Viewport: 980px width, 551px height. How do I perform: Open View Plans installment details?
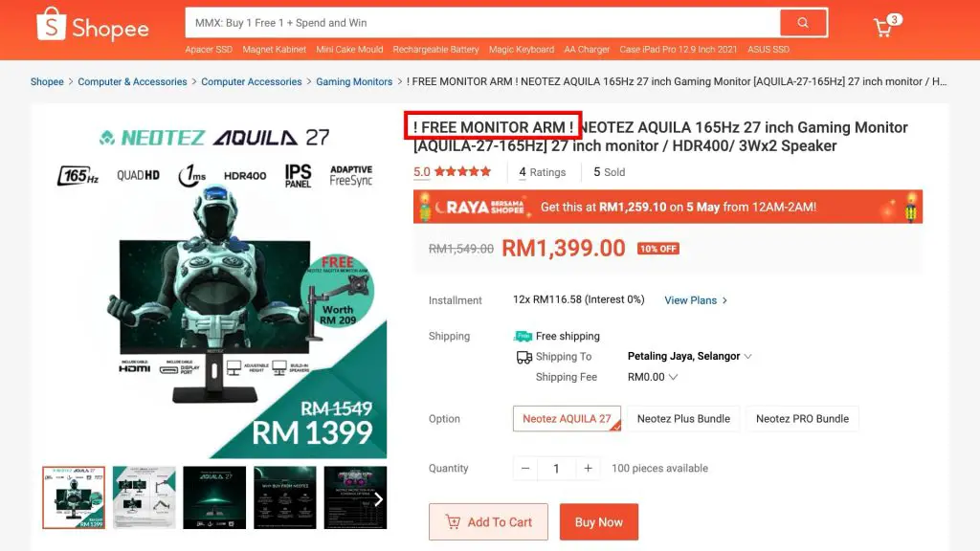696,300
